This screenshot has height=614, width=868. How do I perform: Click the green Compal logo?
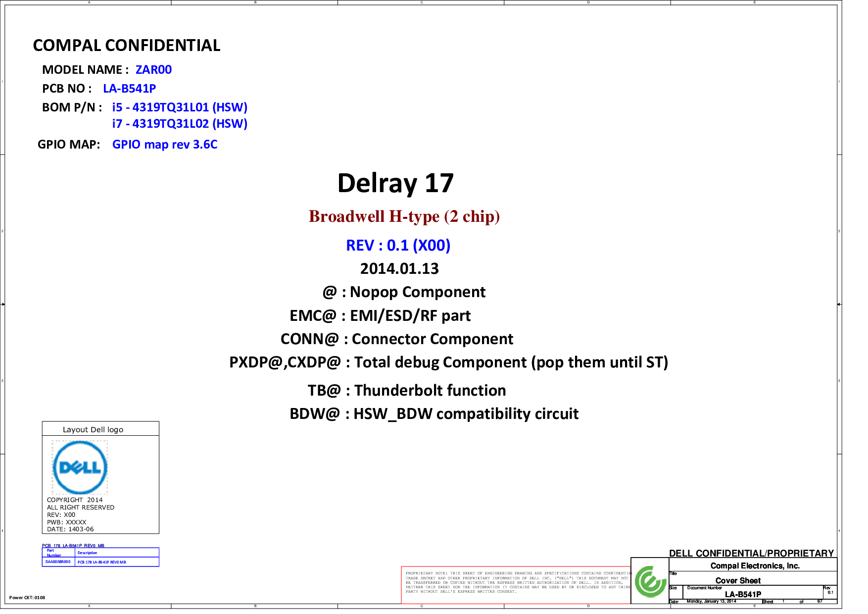650,581
